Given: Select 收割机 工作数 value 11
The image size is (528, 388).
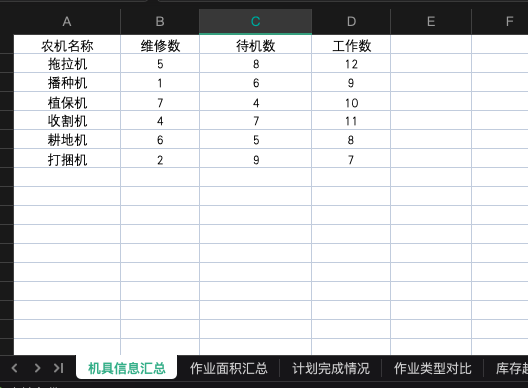Looking at the screenshot, I should click(351, 121).
